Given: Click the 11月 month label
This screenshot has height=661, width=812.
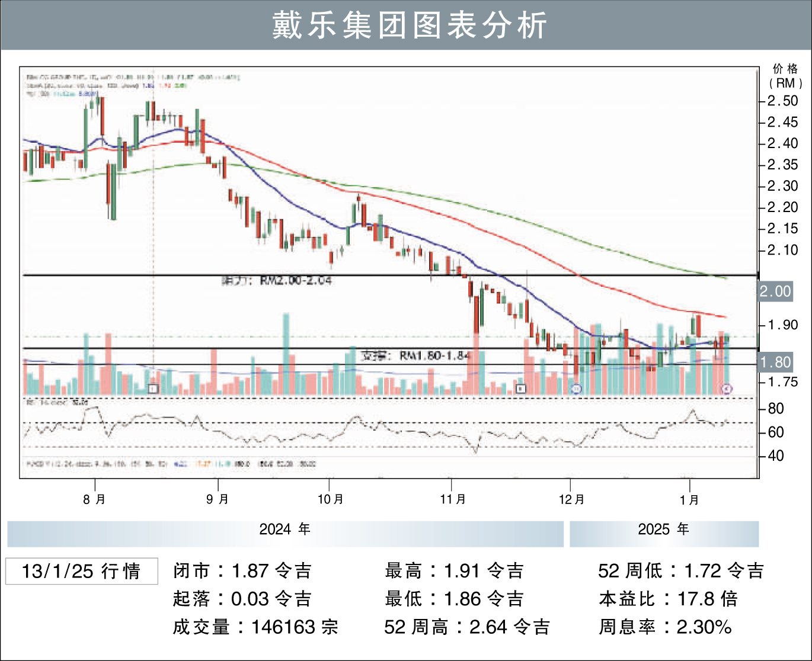Looking at the screenshot, I should [453, 499].
